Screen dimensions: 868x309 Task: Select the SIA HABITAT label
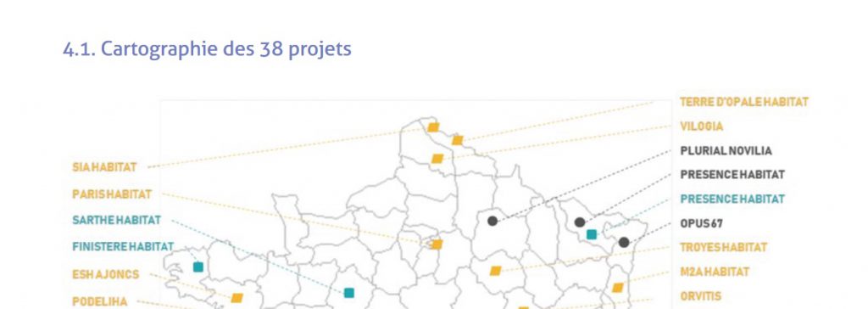(x=104, y=167)
